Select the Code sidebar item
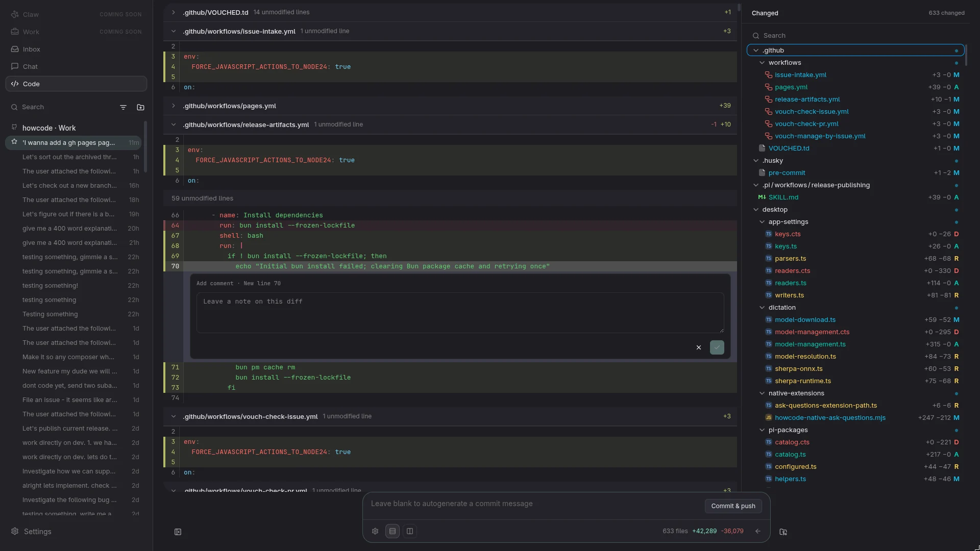This screenshot has height=551, width=980. click(76, 84)
